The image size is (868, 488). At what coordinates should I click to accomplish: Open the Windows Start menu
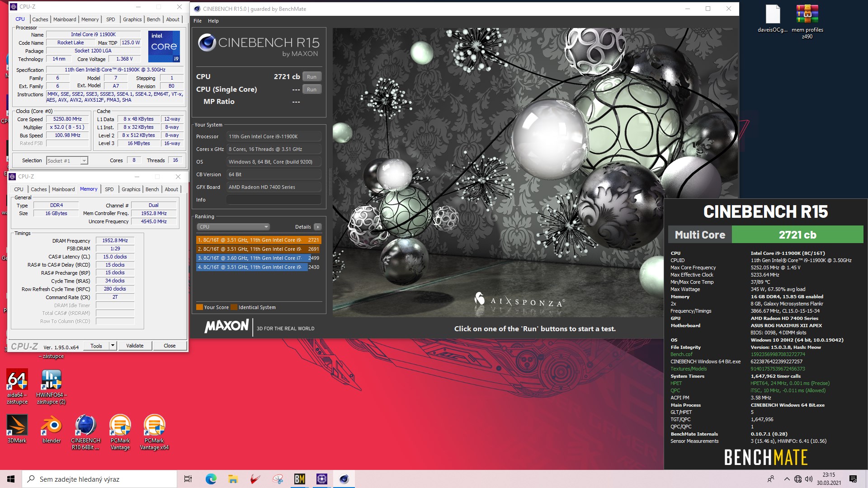click(x=11, y=479)
